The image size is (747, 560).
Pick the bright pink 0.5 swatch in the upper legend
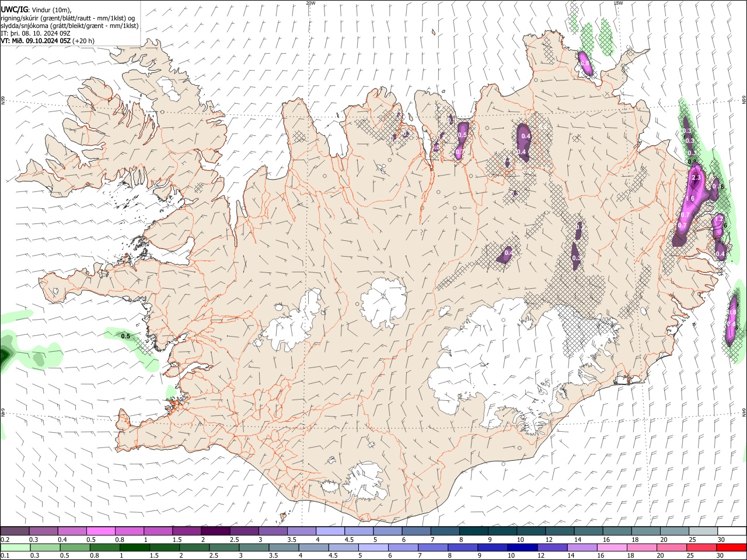coord(100,531)
